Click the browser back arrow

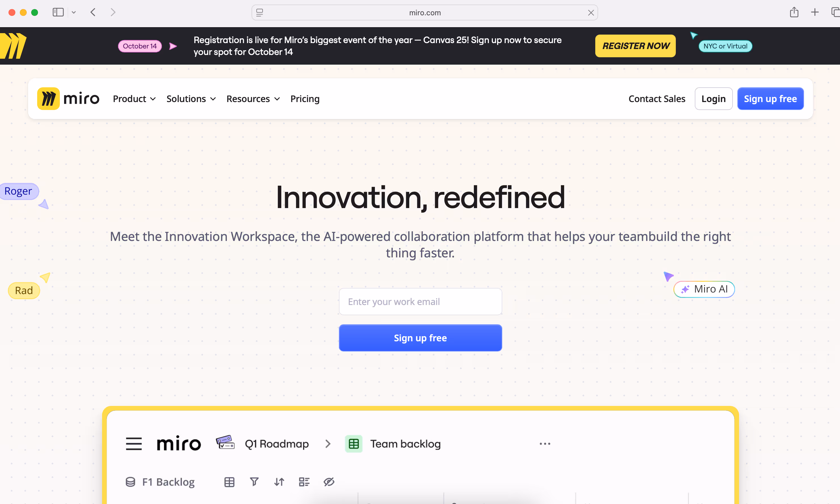coord(93,12)
